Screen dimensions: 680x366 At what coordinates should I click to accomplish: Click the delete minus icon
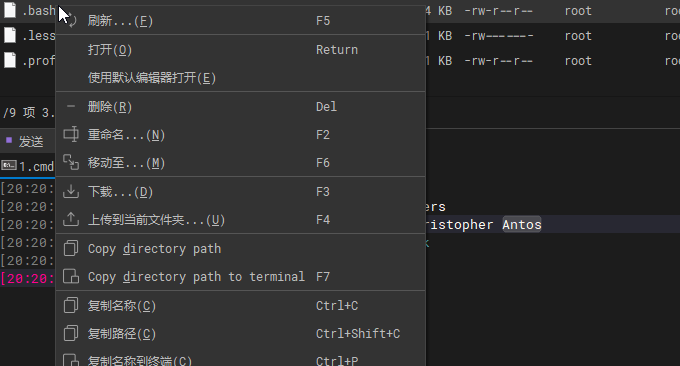(71, 106)
